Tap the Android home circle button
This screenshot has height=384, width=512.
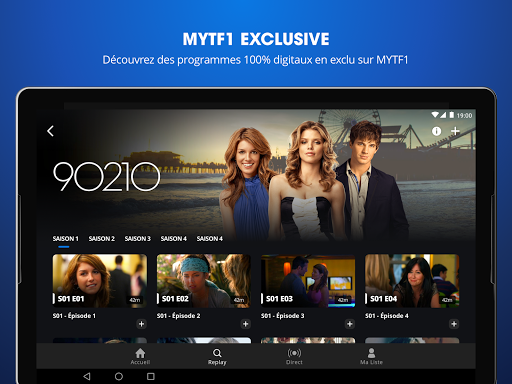point(119,376)
